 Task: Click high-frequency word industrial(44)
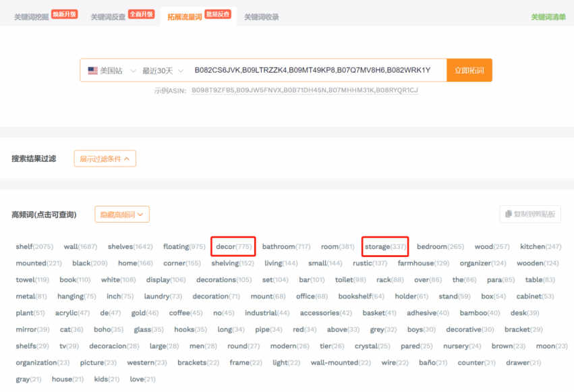pyautogui.click(x=267, y=312)
